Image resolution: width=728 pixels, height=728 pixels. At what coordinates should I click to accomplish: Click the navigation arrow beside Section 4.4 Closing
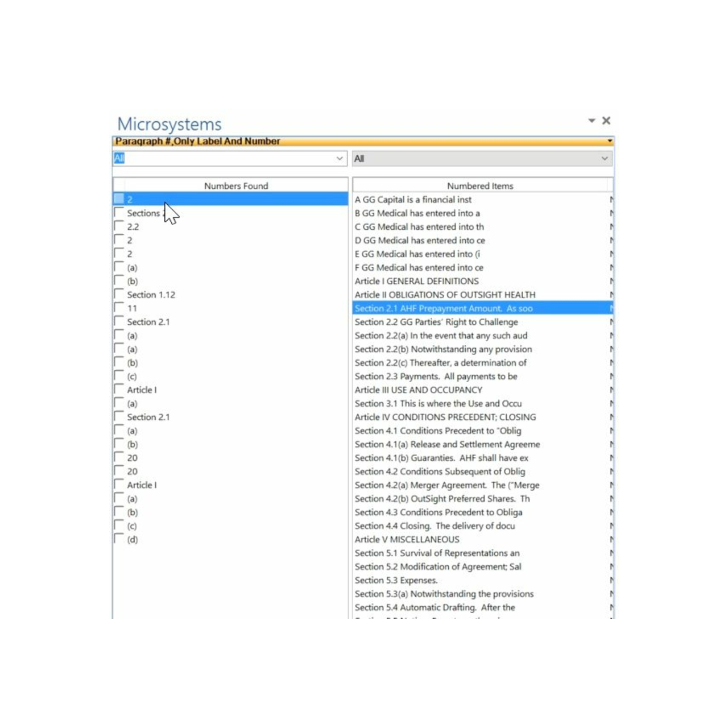click(x=611, y=526)
